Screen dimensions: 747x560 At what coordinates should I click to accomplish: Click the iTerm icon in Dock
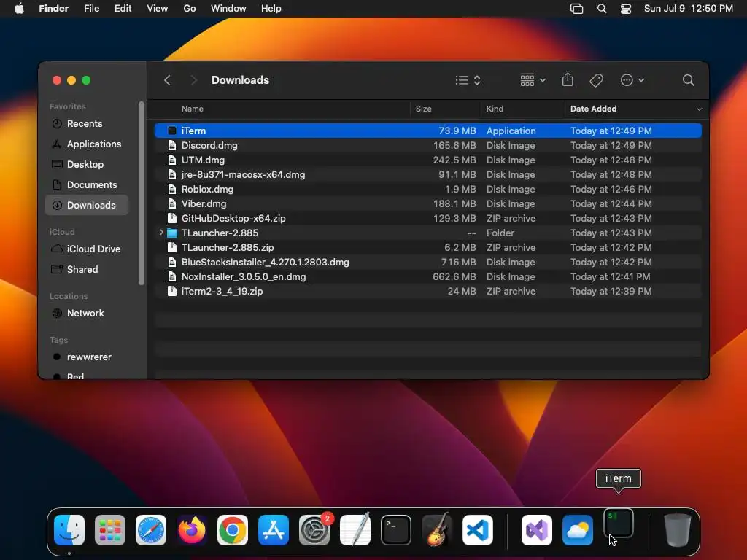[619, 524]
